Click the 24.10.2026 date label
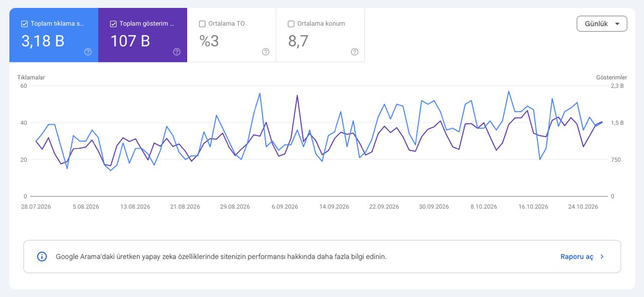Image resolution: width=644 pixels, height=297 pixels. [583, 207]
